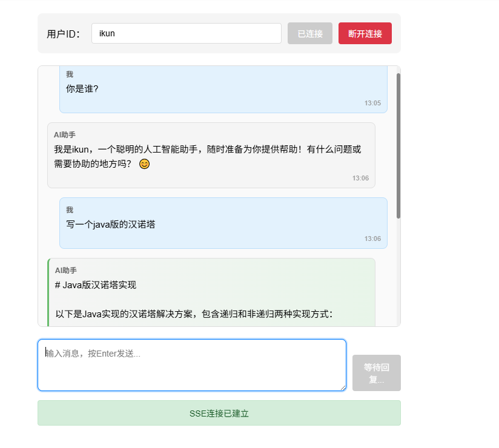
Task: Click the 13:05 timestamp
Action: (x=372, y=103)
